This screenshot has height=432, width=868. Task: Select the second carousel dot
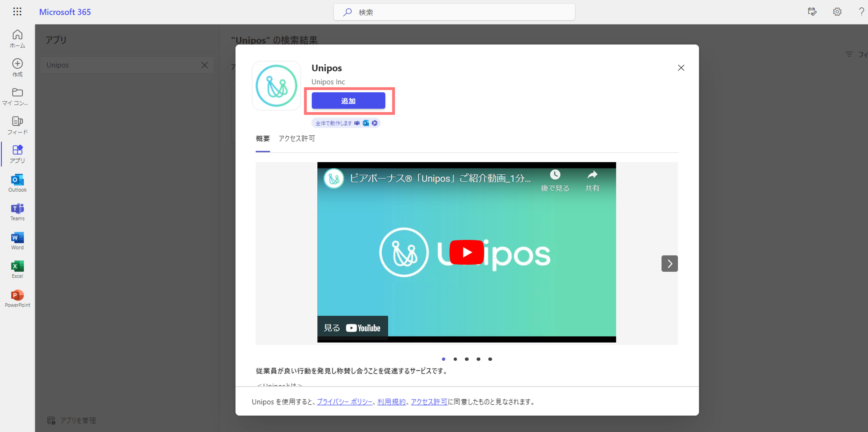pos(455,359)
